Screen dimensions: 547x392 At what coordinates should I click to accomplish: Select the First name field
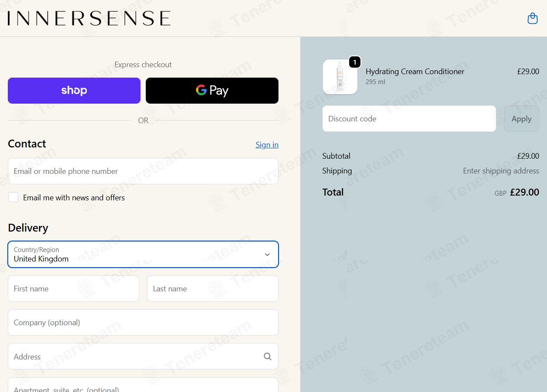[73, 289]
